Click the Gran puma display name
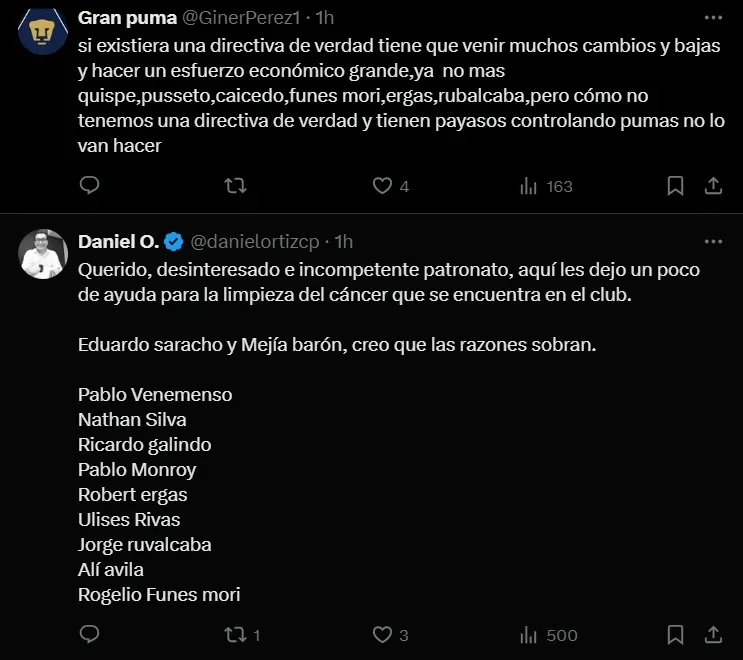 [125, 18]
